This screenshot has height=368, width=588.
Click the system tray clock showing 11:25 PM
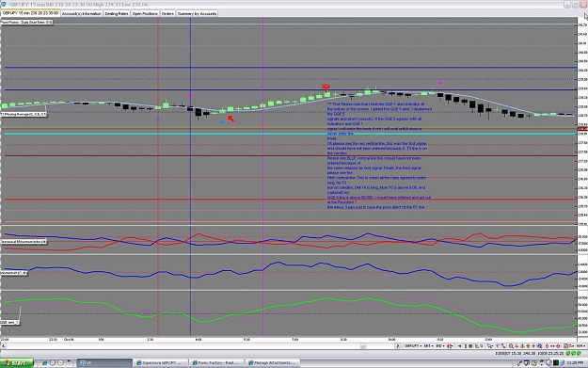coord(575,362)
